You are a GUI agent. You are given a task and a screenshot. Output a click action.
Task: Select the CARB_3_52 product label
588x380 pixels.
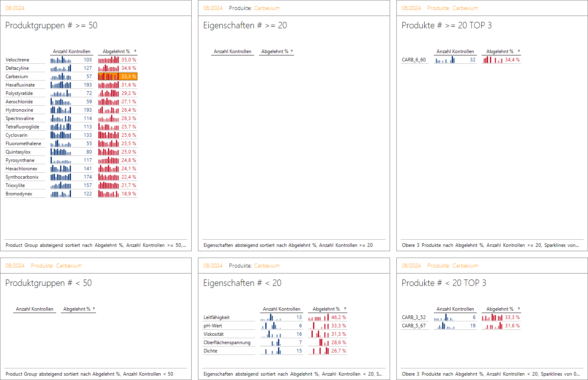pos(414,317)
